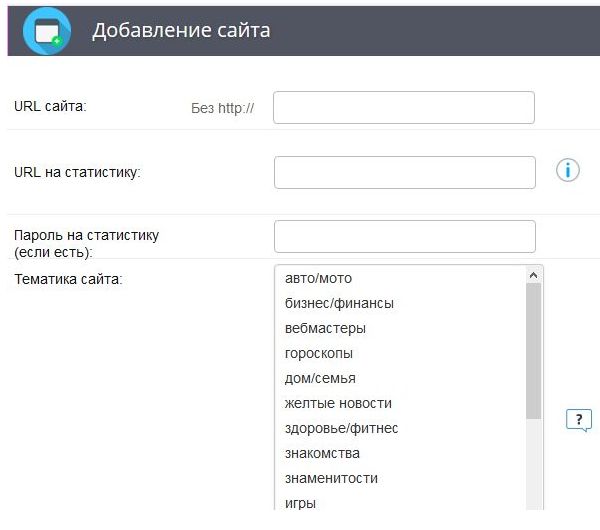
Task: Choose бизнес/финансы as site topic
Action: (x=339, y=303)
